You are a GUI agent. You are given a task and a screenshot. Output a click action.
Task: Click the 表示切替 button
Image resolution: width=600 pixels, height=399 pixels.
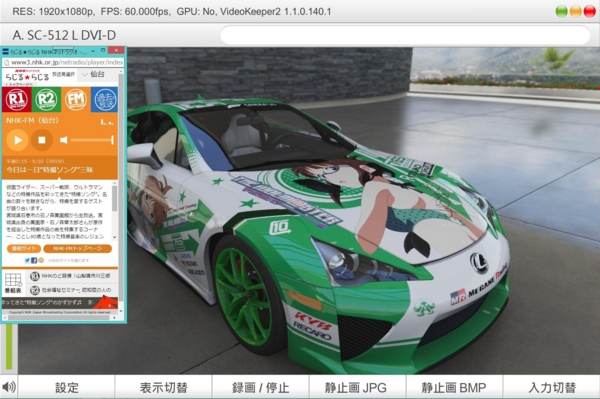[x=163, y=388]
